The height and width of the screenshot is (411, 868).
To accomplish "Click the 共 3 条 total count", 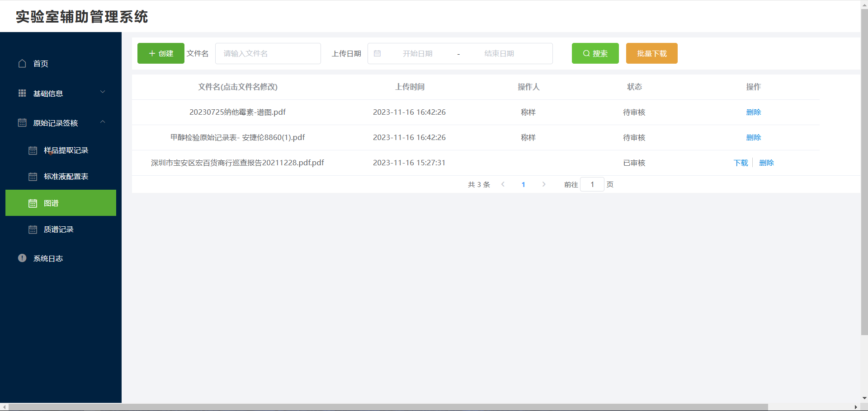I will (x=479, y=184).
